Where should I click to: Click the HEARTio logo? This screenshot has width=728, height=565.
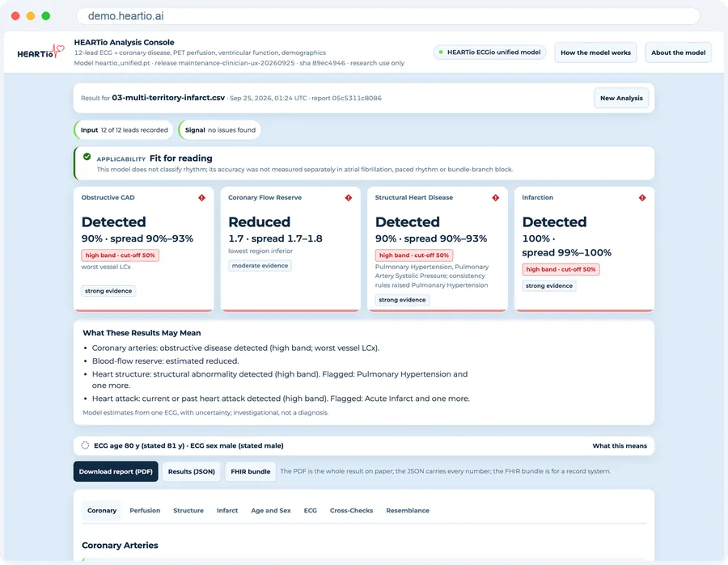[41, 52]
